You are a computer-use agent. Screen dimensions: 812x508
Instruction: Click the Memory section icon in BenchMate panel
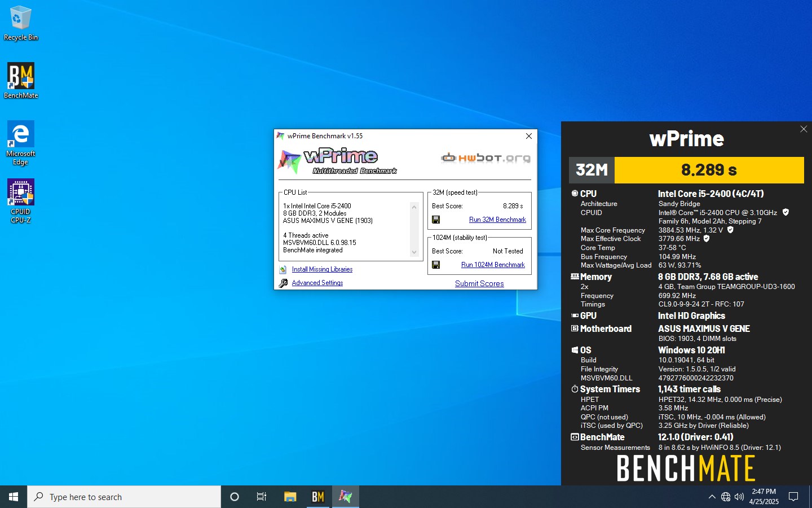pyautogui.click(x=575, y=277)
